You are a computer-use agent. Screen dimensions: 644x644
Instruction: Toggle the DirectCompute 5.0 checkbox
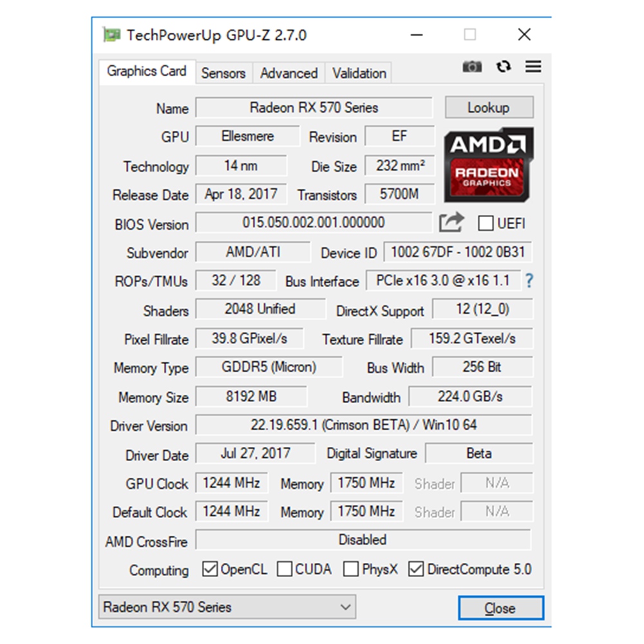[415, 569]
